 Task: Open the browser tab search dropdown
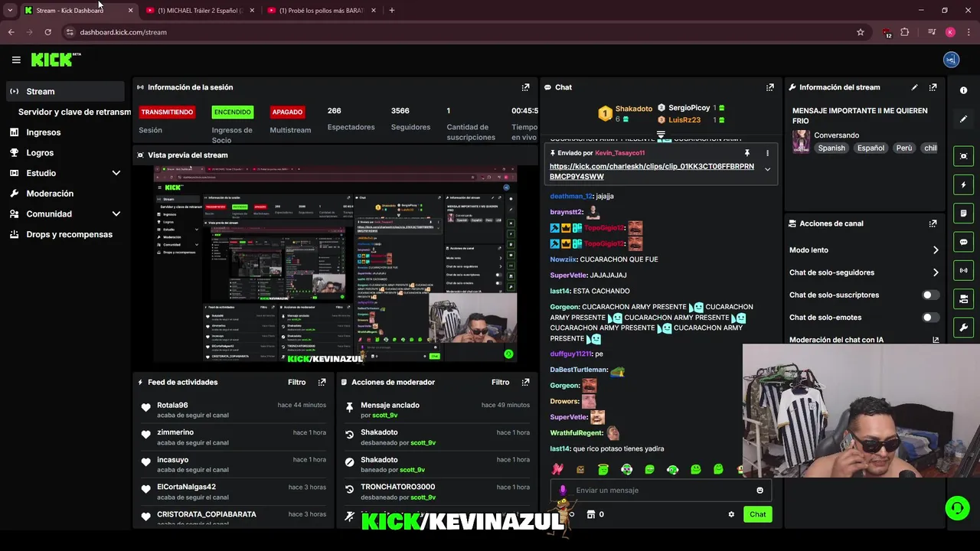(10, 11)
